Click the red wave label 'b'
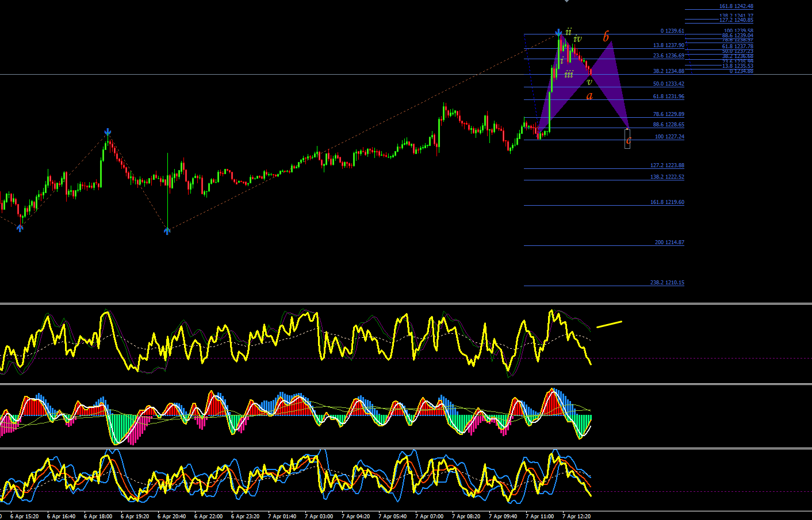The image size is (812, 520). pos(606,37)
